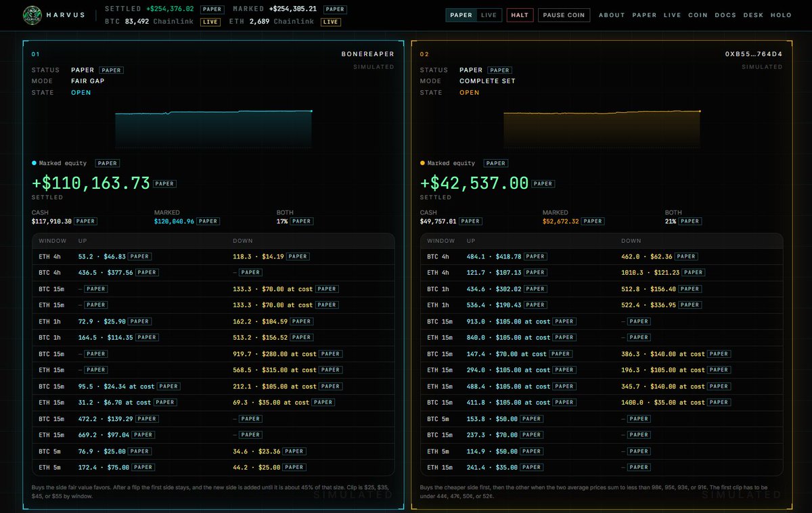The width and height of the screenshot is (812, 513).
Task: Select cell 513.2 · $156.52
Action: tap(260, 338)
